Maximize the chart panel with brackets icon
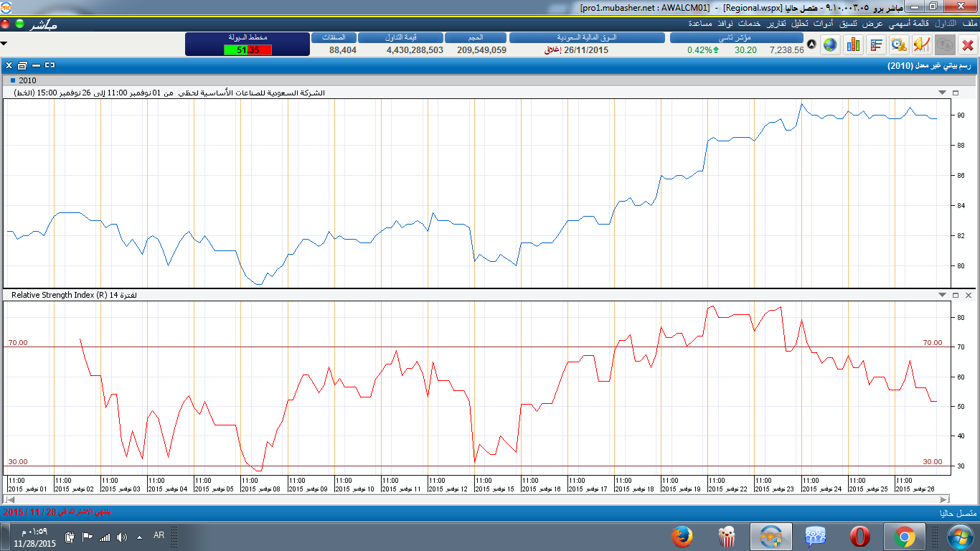This screenshot has width=980, height=551. [50, 65]
